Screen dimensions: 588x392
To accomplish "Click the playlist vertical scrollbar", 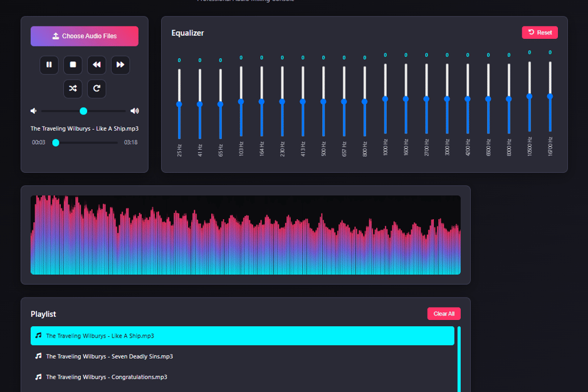I will (x=459, y=359).
